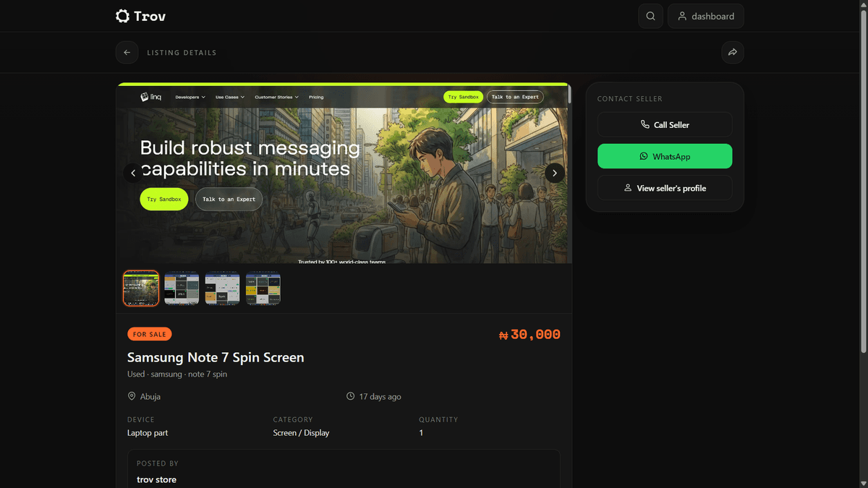This screenshot has width=868, height=488.
Task: Click the Trov logo
Action: [x=140, y=16]
